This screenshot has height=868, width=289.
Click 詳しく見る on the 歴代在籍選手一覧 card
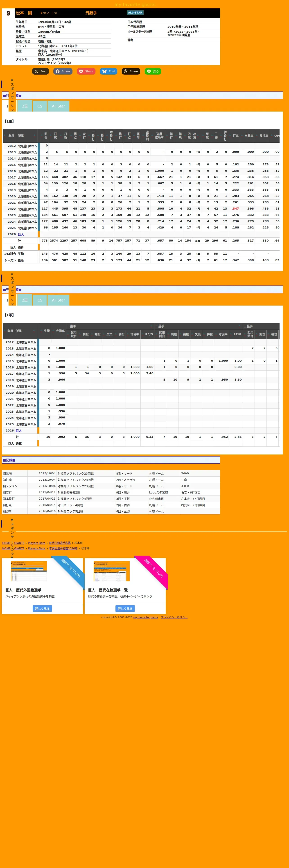pyautogui.click(x=125, y=609)
